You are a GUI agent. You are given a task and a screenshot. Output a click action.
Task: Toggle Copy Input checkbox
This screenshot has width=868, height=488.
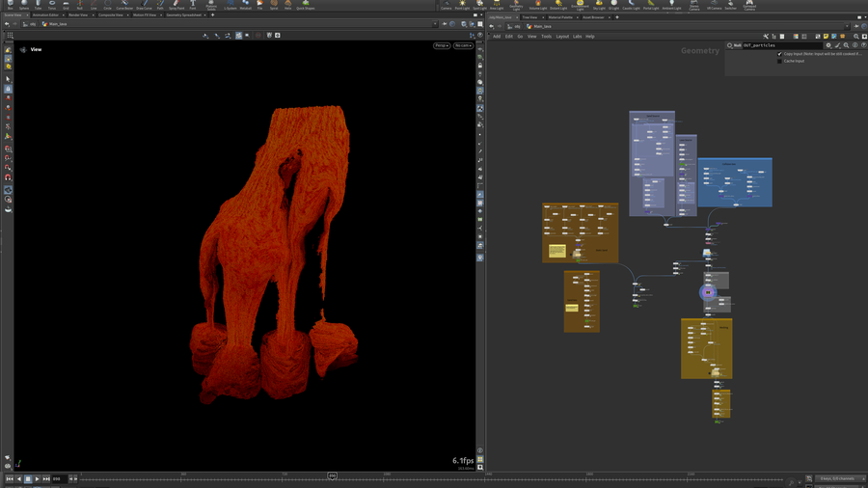tap(780, 54)
